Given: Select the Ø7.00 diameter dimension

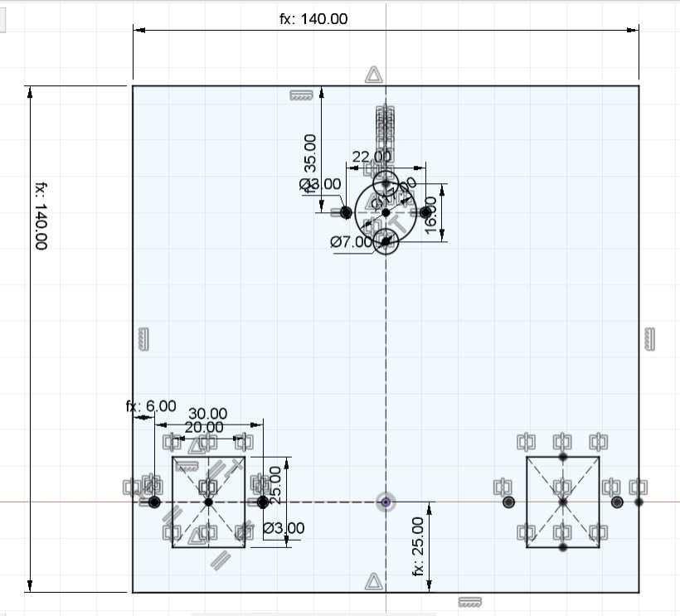Looking at the screenshot, I should tap(351, 242).
